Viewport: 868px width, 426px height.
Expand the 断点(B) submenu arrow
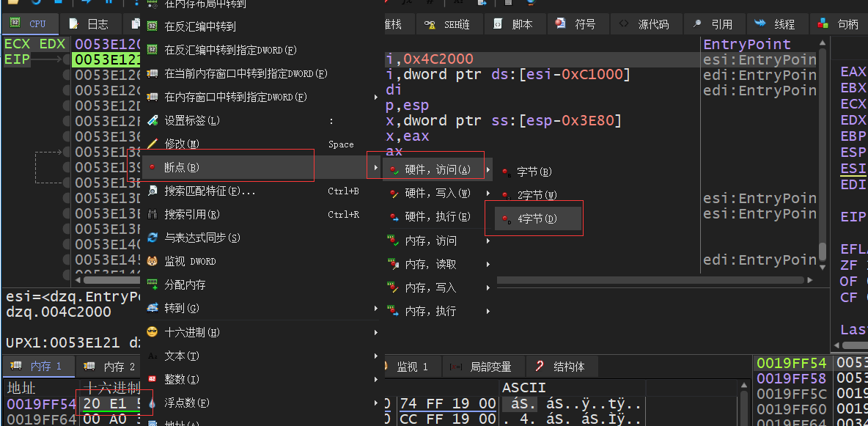(376, 167)
